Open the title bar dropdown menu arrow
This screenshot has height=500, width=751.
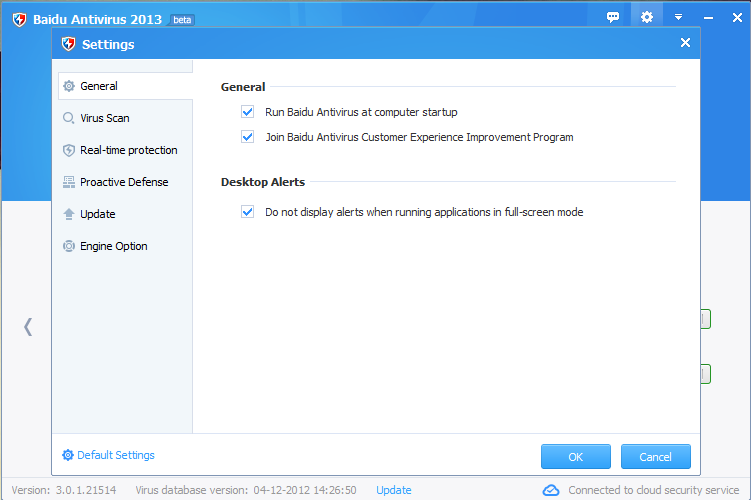[x=678, y=17]
